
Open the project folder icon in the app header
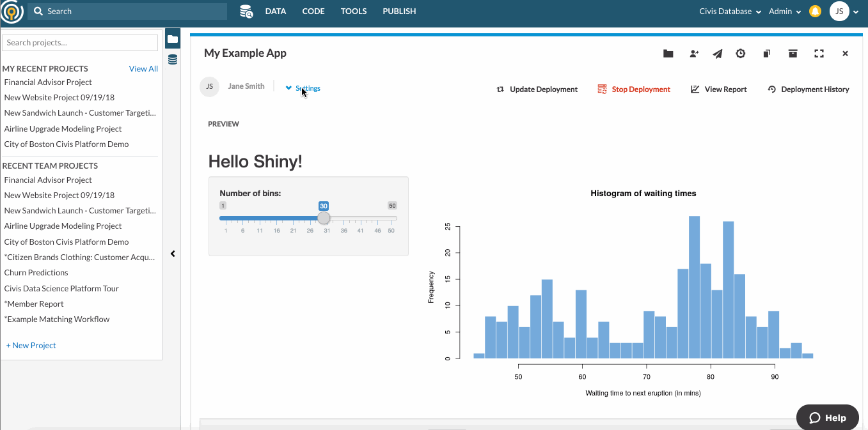pyautogui.click(x=668, y=54)
